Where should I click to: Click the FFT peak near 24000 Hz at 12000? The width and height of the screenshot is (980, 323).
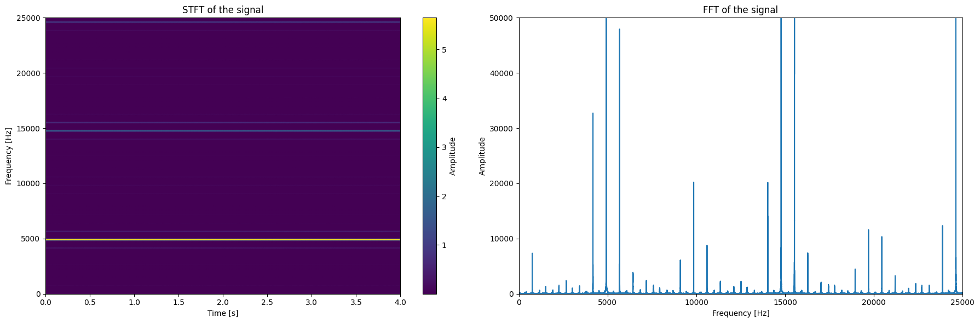click(942, 259)
